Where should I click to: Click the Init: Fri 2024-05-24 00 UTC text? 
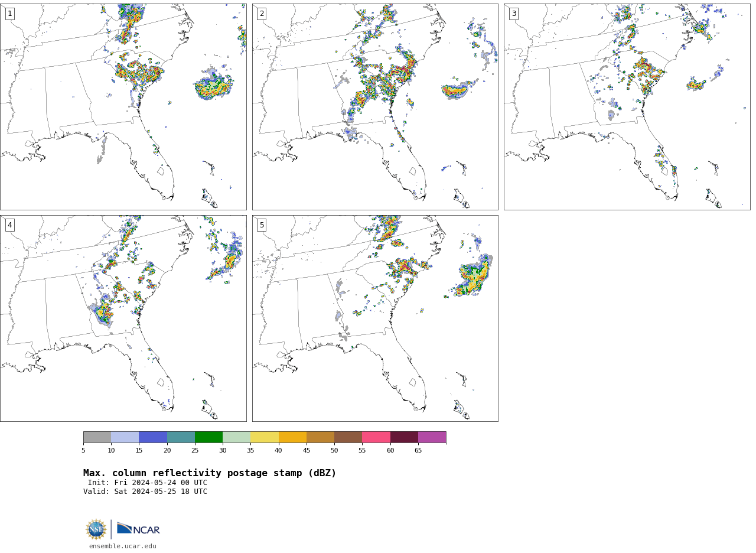click(148, 483)
